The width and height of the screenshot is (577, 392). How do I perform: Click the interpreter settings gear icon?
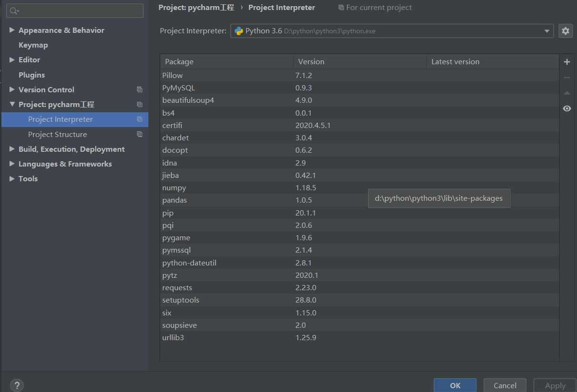click(x=565, y=31)
